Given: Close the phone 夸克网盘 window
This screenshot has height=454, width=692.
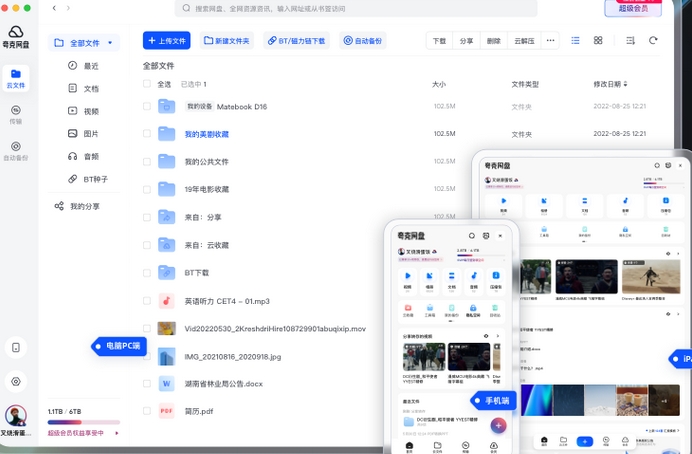Looking at the screenshot, I should [500, 236].
